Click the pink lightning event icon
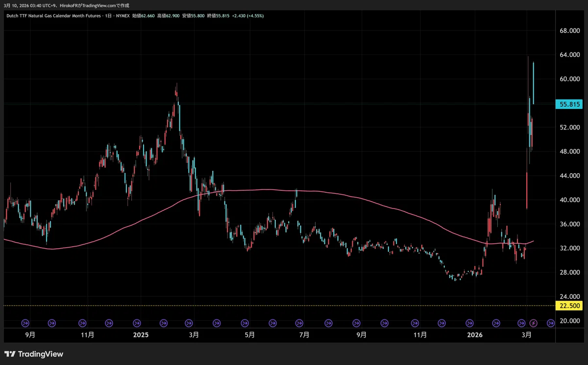588x365 pixels. (x=534, y=323)
